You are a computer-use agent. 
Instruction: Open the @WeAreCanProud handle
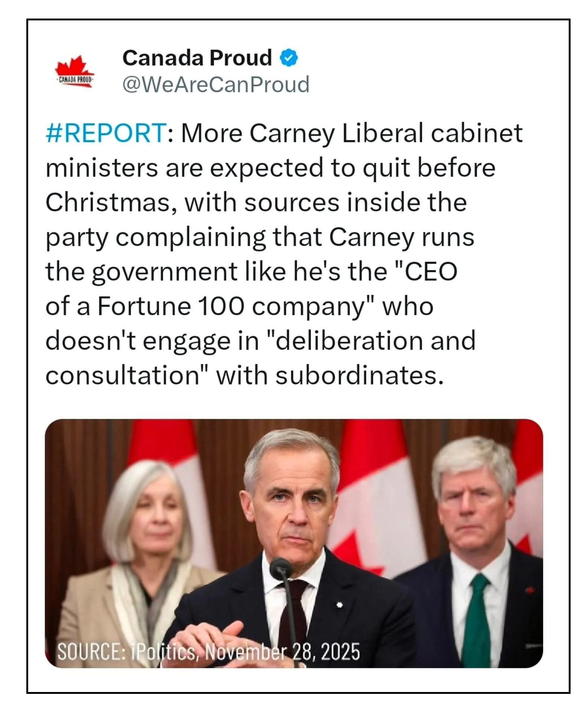click(x=216, y=85)
